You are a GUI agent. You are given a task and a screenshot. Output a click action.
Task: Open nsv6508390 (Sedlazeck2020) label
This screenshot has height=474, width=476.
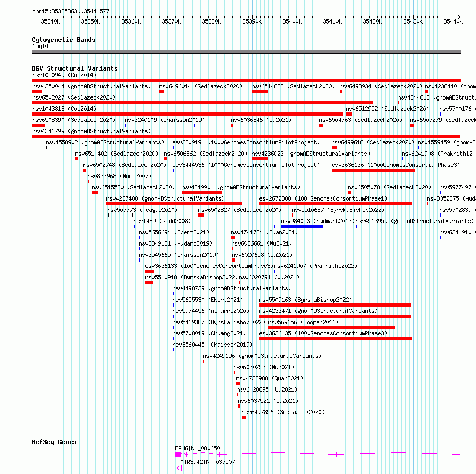point(74,120)
